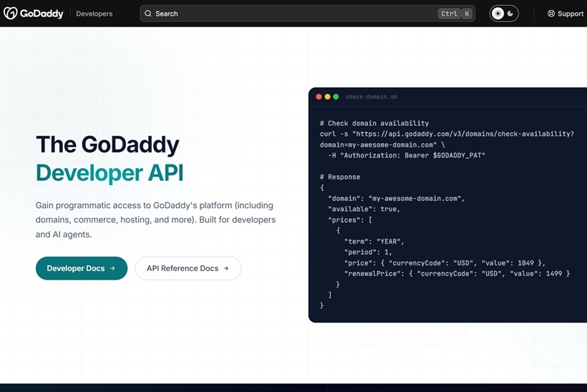
Task: Click the renewalPrice value 1499 line
Action: 457,273
